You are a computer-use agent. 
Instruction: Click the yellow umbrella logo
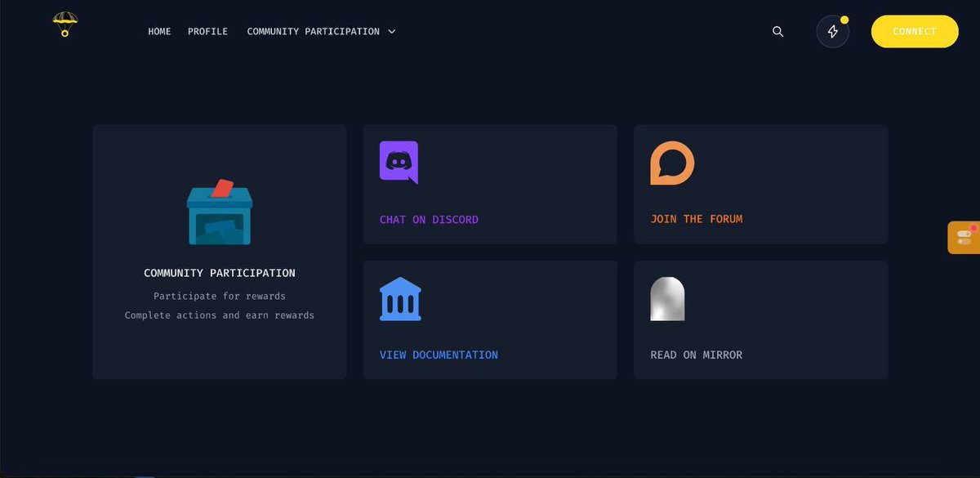coord(64,25)
